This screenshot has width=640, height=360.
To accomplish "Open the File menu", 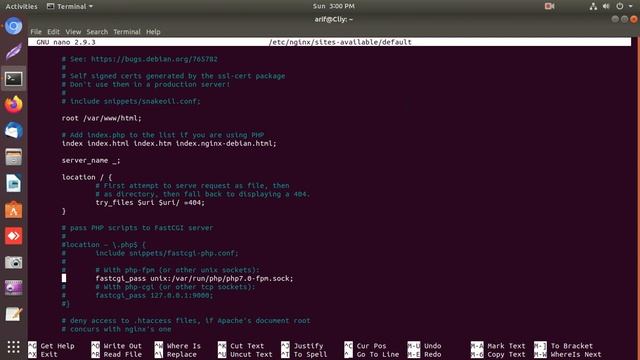I will tap(36, 32).
